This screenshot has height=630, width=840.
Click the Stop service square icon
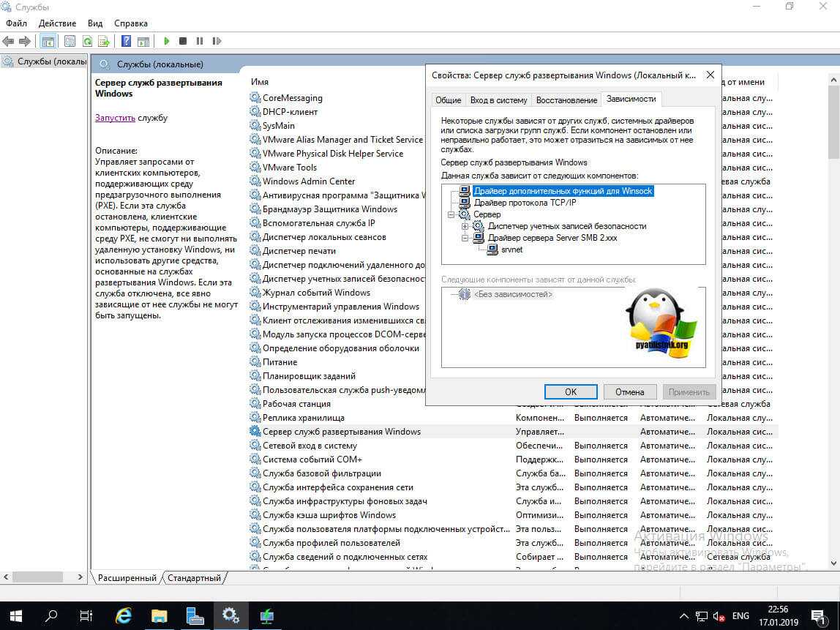click(183, 42)
